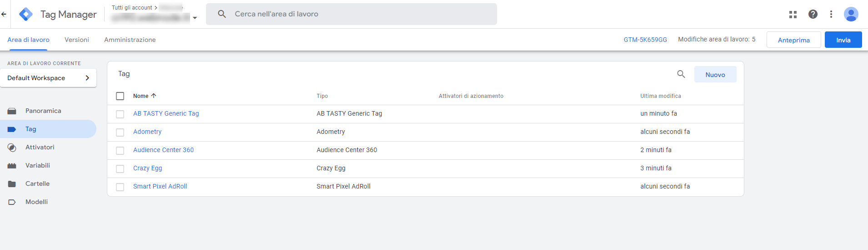Click the Nuovo button

[x=715, y=74]
